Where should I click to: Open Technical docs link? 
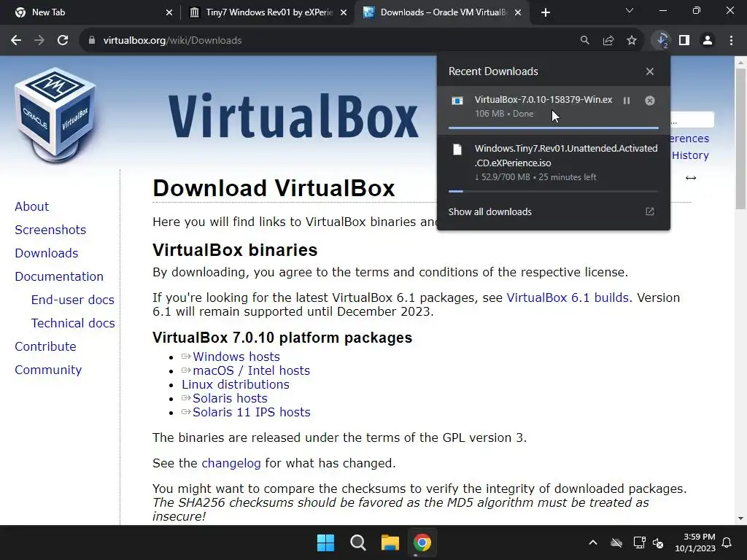click(x=73, y=323)
